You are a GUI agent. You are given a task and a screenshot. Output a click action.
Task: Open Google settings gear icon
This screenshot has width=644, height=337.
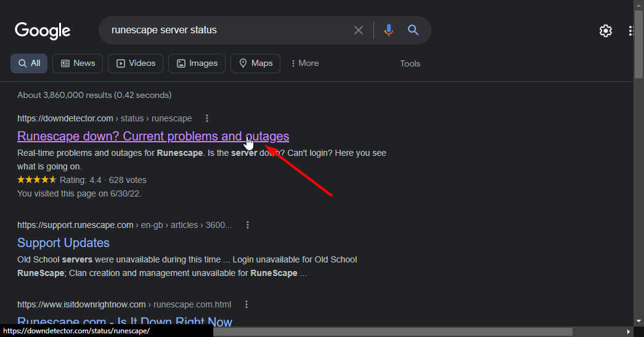click(x=606, y=31)
